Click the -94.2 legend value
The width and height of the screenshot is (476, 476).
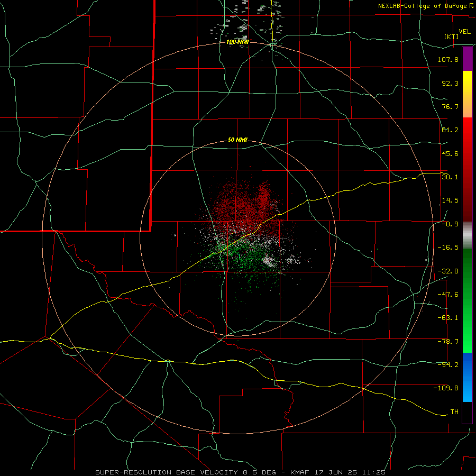click(448, 365)
